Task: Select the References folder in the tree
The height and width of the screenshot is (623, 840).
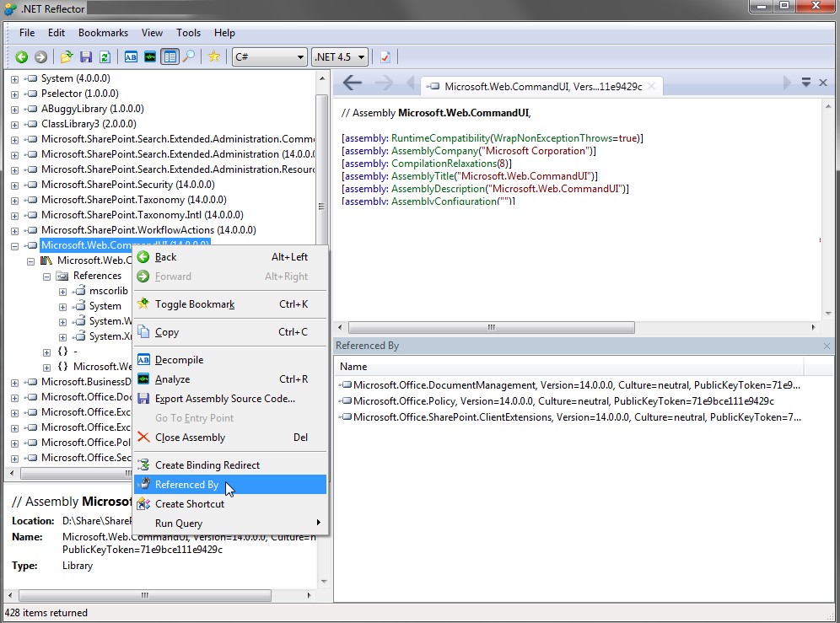Action: tap(98, 276)
